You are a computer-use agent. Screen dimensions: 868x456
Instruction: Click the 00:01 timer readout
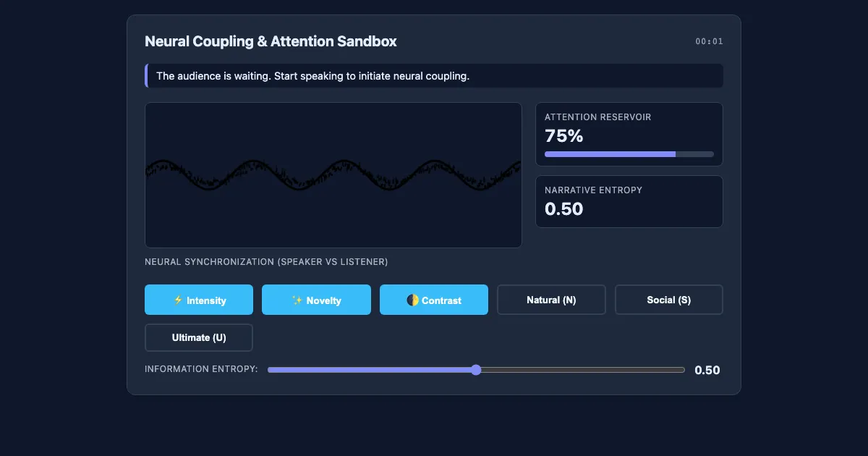point(710,41)
